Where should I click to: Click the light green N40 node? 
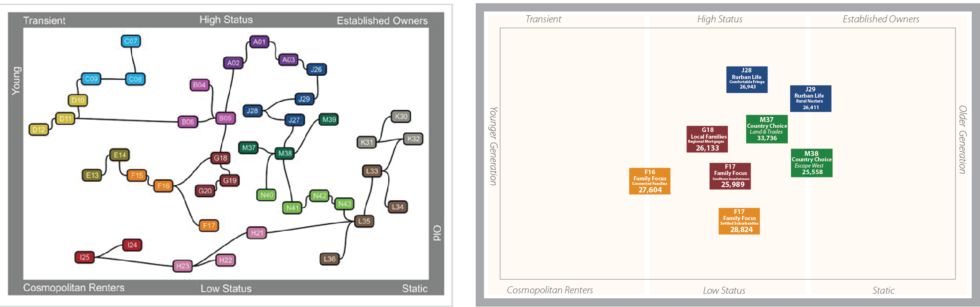point(267,195)
